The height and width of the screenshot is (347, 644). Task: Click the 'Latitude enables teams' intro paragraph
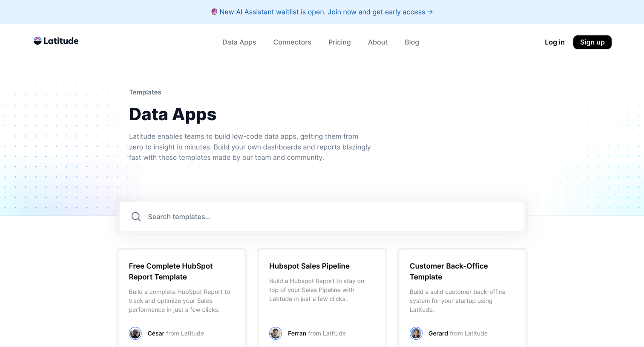point(250,147)
